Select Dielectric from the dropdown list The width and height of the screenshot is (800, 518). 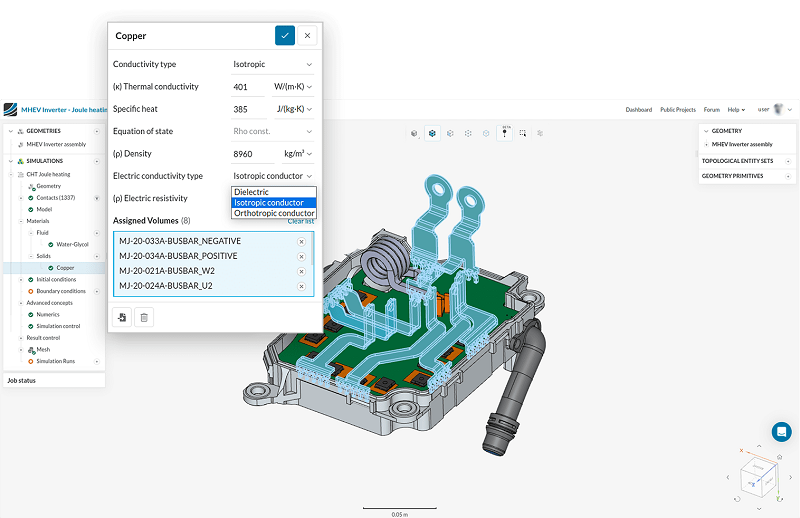(x=274, y=192)
